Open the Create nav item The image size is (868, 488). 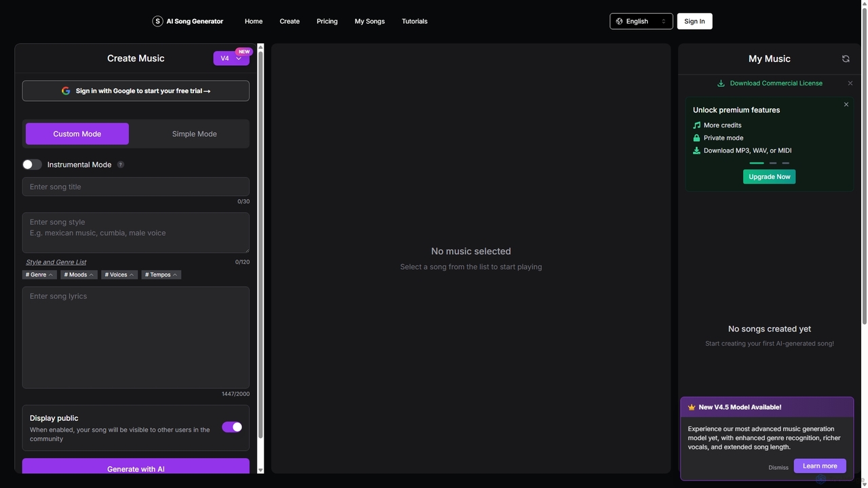tap(290, 22)
